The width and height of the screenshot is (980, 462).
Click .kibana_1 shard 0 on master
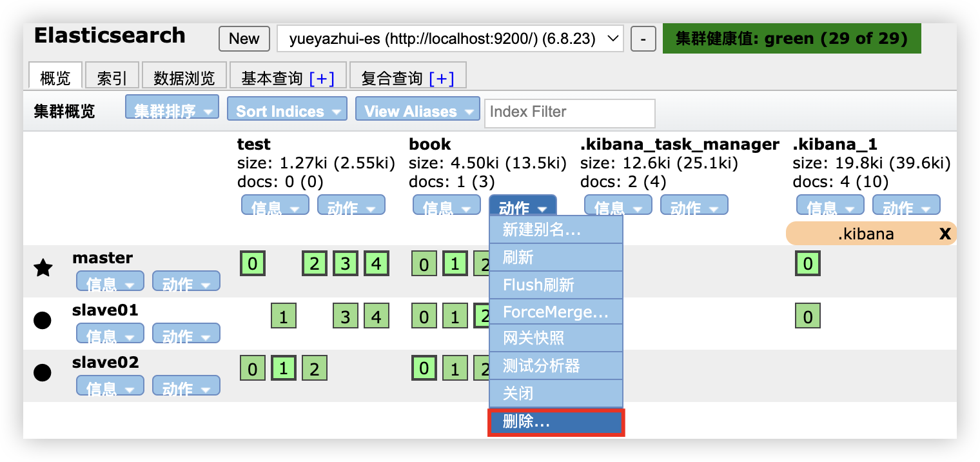[x=808, y=264]
